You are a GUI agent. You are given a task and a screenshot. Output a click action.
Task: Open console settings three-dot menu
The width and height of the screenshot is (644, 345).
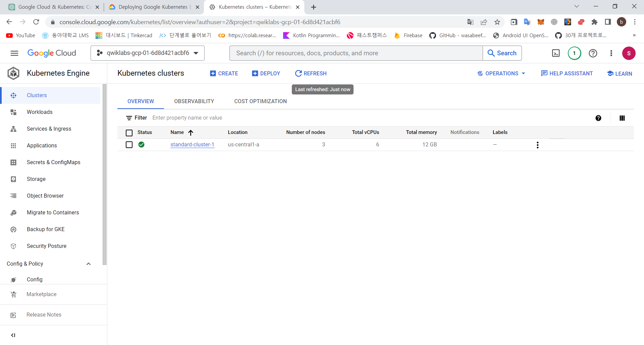click(x=611, y=53)
